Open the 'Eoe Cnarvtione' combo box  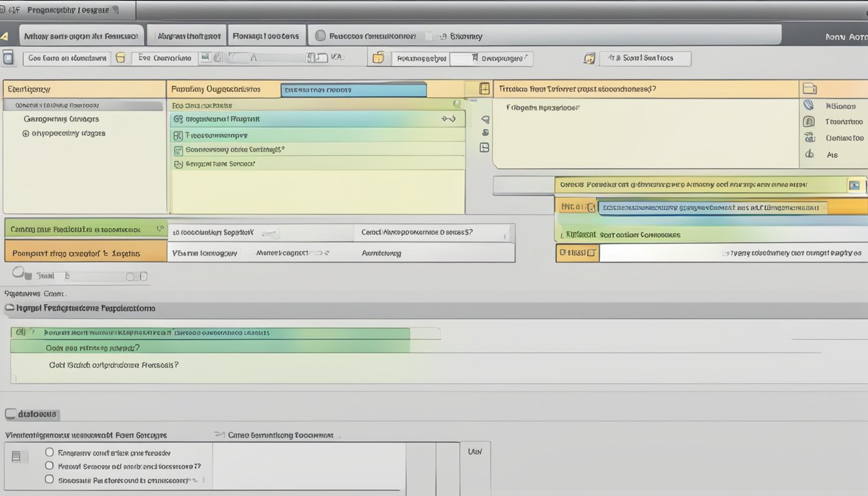pyautogui.click(x=165, y=58)
